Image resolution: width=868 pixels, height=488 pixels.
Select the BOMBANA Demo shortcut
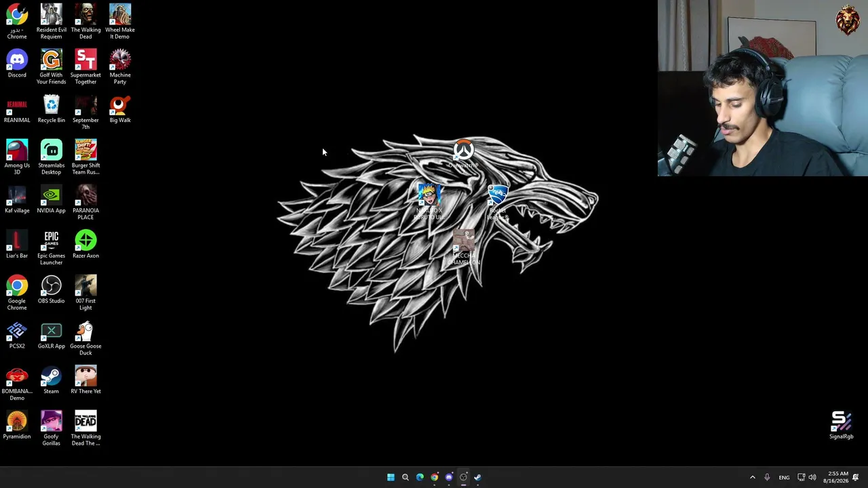[17, 384]
